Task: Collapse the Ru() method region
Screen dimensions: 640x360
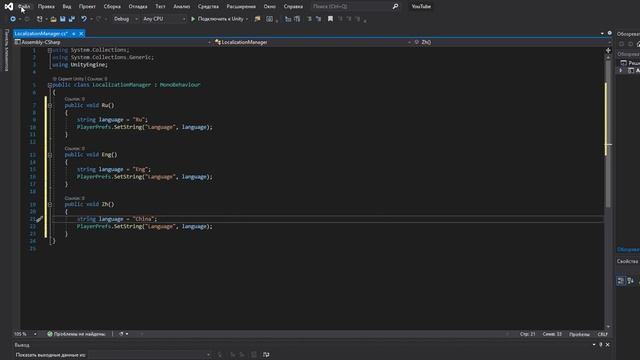Action: (x=50, y=105)
